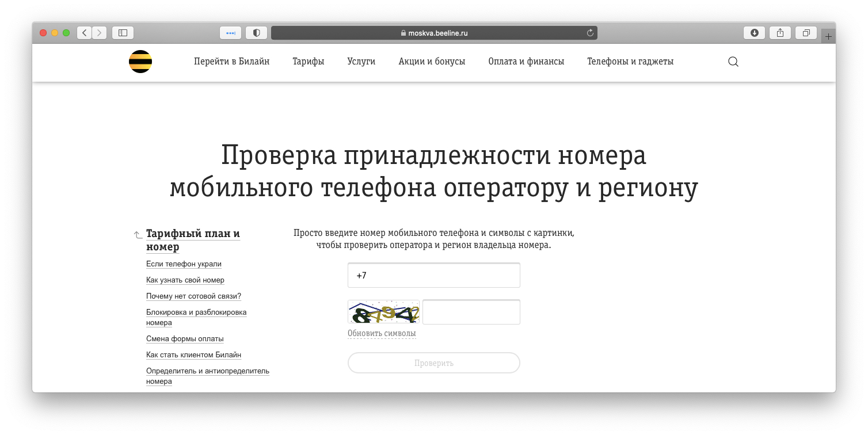This screenshot has width=868, height=435.
Task: Click the captcha symbols input field
Action: pyautogui.click(x=471, y=312)
